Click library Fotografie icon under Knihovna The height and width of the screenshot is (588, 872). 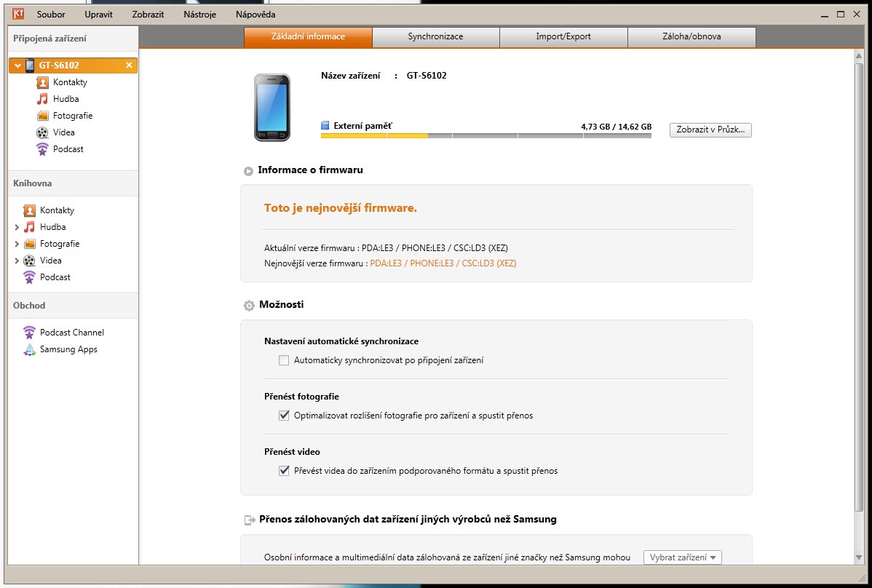[x=29, y=244]
